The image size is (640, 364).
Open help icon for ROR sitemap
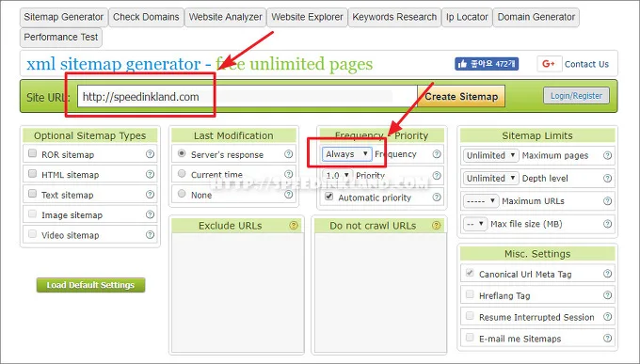pos(150,154)
